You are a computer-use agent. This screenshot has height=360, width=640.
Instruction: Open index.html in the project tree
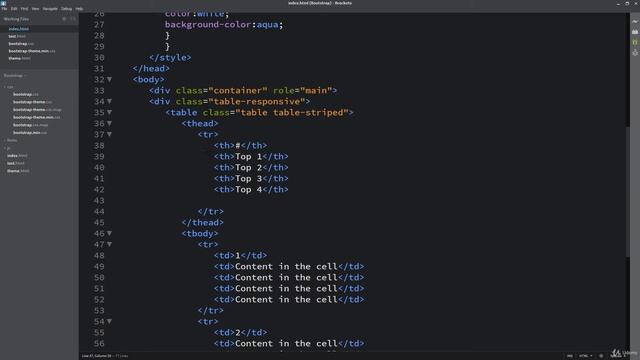[x=18, y=156]
